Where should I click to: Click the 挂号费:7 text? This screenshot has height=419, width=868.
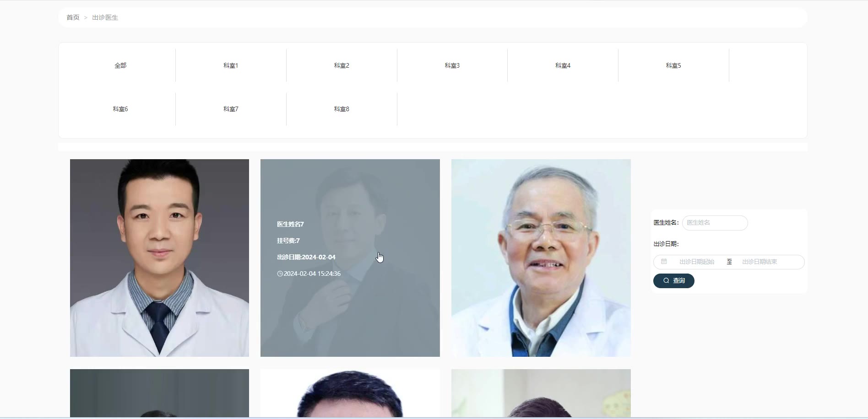click(x=288, y=241)
